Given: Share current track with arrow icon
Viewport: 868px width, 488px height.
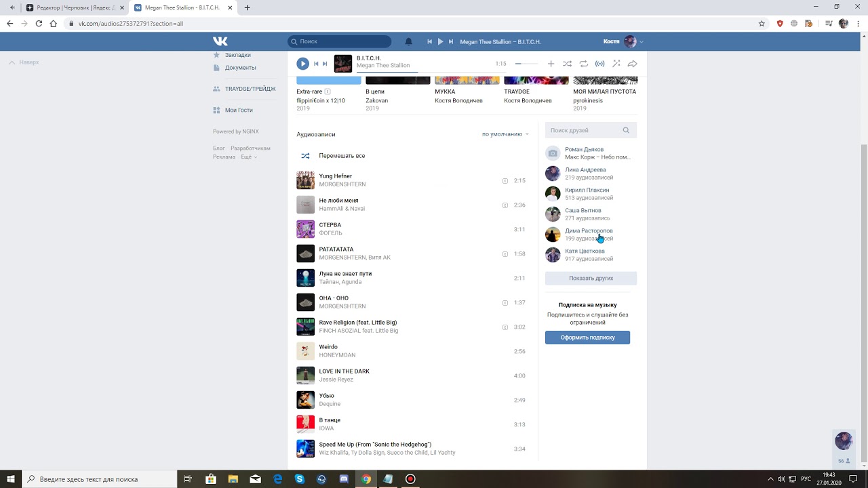Looking at the screenshot, I should (x=632, y=64).
